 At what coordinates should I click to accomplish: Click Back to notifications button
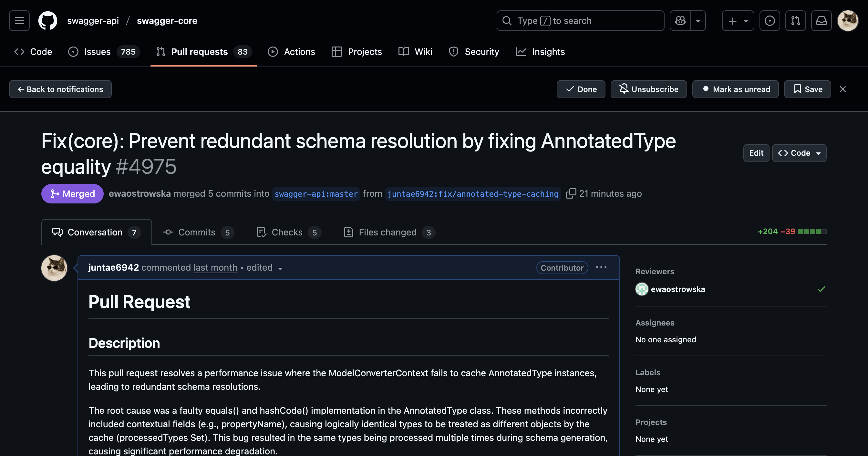coord(60,89)
